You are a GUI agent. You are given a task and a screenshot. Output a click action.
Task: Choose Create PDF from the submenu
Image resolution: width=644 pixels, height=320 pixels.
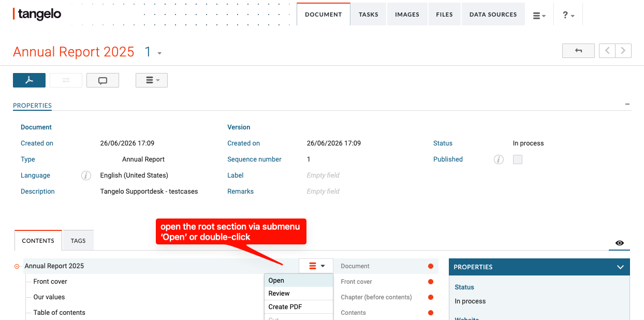(299, 307)
